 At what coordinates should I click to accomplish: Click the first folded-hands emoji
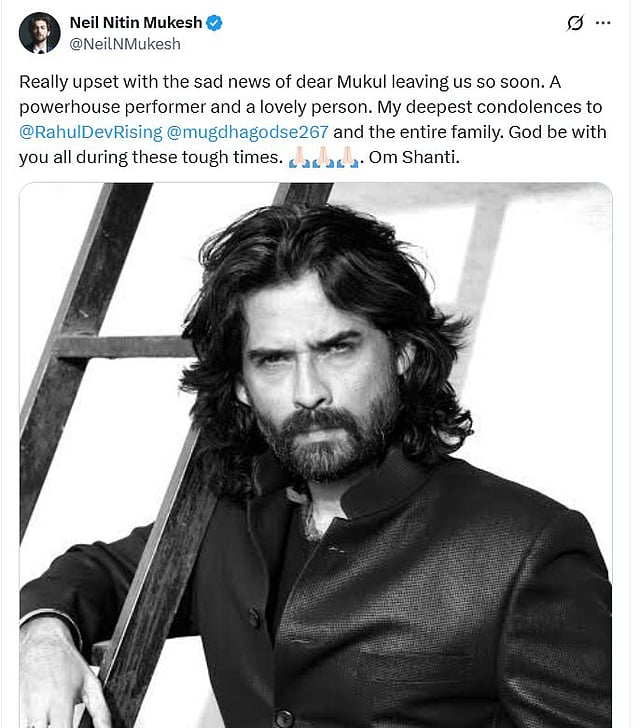point(300,157)
